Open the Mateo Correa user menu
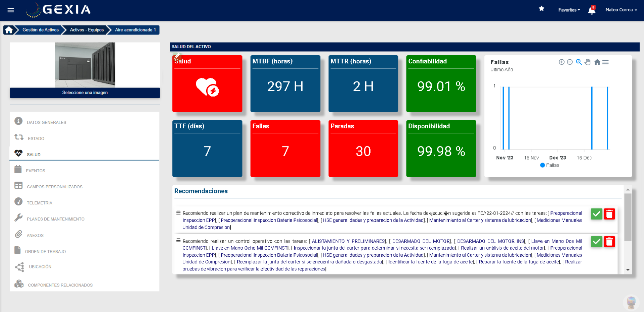This screenshot has height=312, width=644. pyautogui.click(x=621, y=10)
